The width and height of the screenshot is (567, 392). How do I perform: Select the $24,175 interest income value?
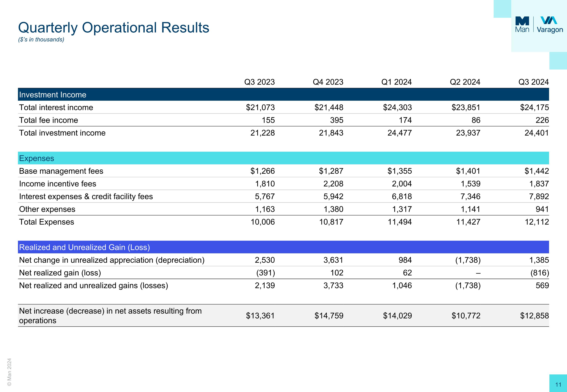pyautogui.click(x=534, y=107)
